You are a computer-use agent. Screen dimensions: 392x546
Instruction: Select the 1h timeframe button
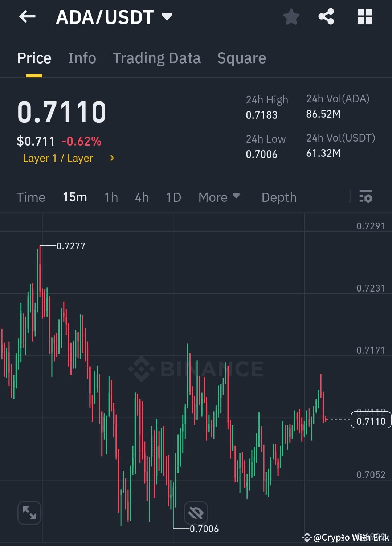pyautogui.click(x=111, y=197)
